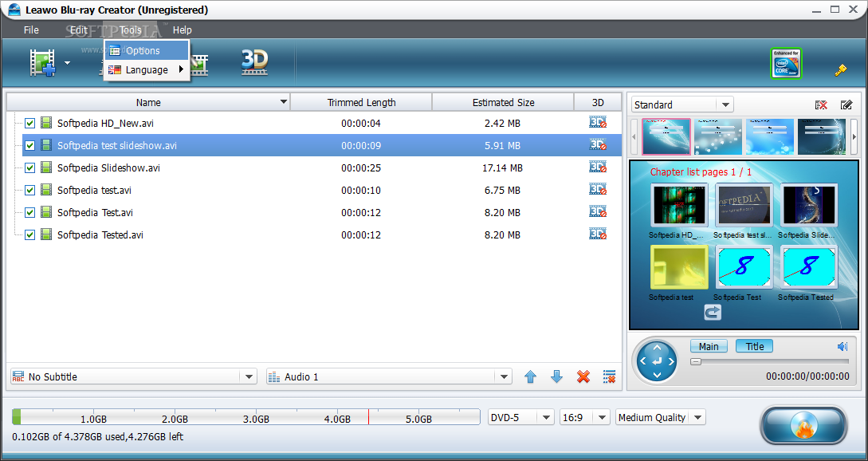Move selected video up with blue arrow
This screenshot has height=461, width=868.
pos(530,376)
